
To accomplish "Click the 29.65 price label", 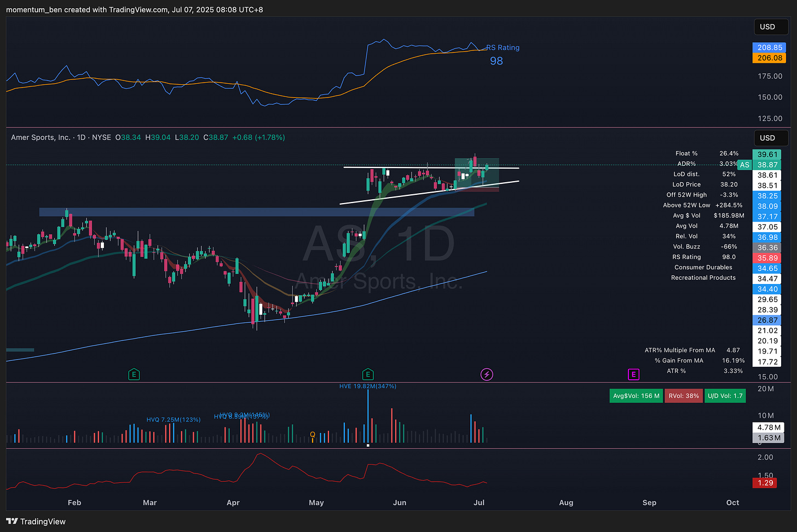I will (767, 299).
